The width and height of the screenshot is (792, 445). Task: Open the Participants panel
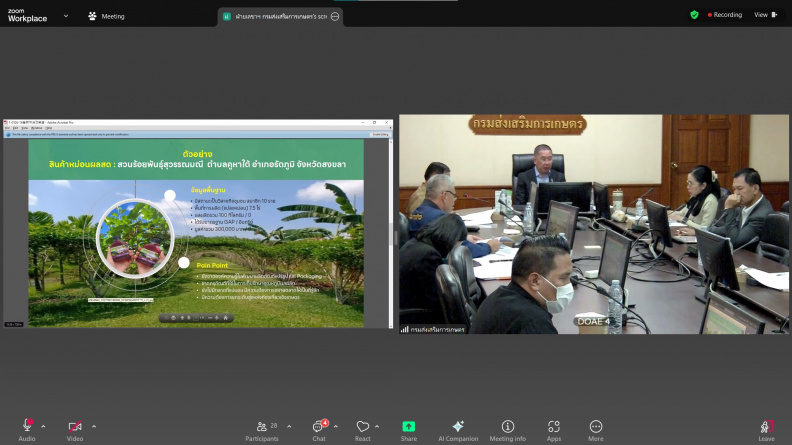[x=262, y=431]
